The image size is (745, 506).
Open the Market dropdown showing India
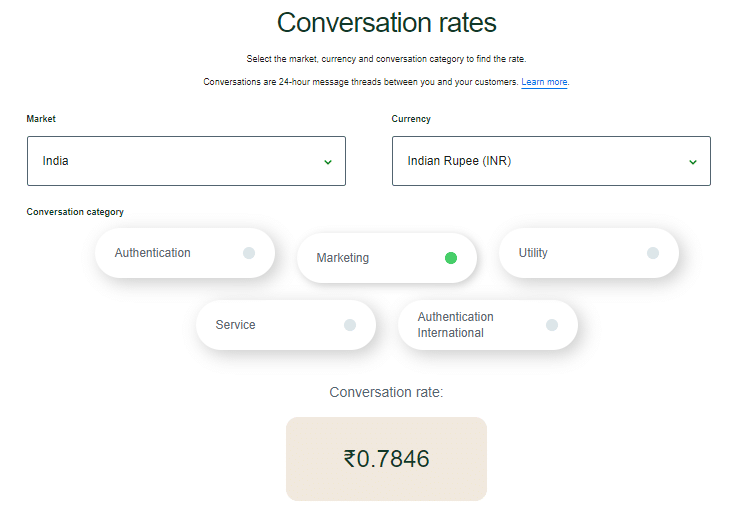click(186, 161)
